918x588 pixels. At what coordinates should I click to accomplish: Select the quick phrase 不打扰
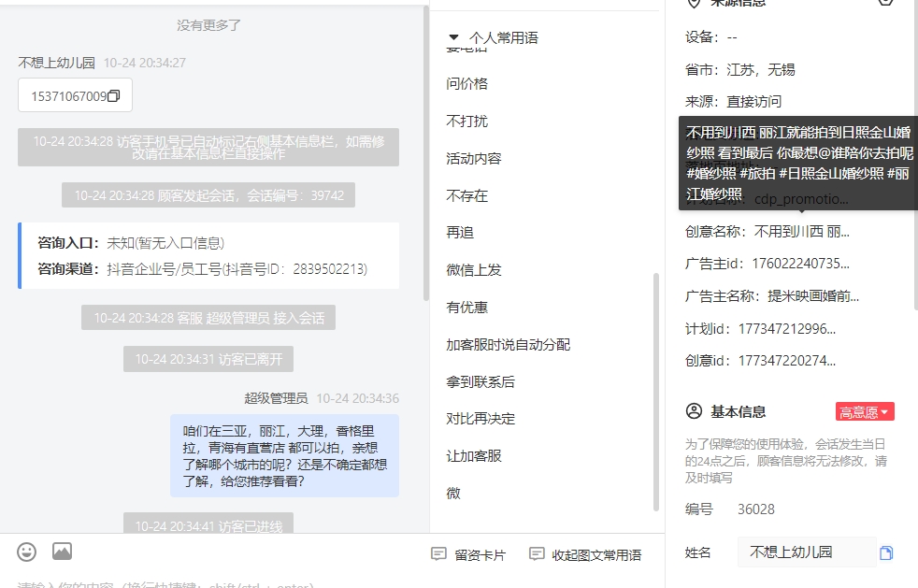click(466, 122)
